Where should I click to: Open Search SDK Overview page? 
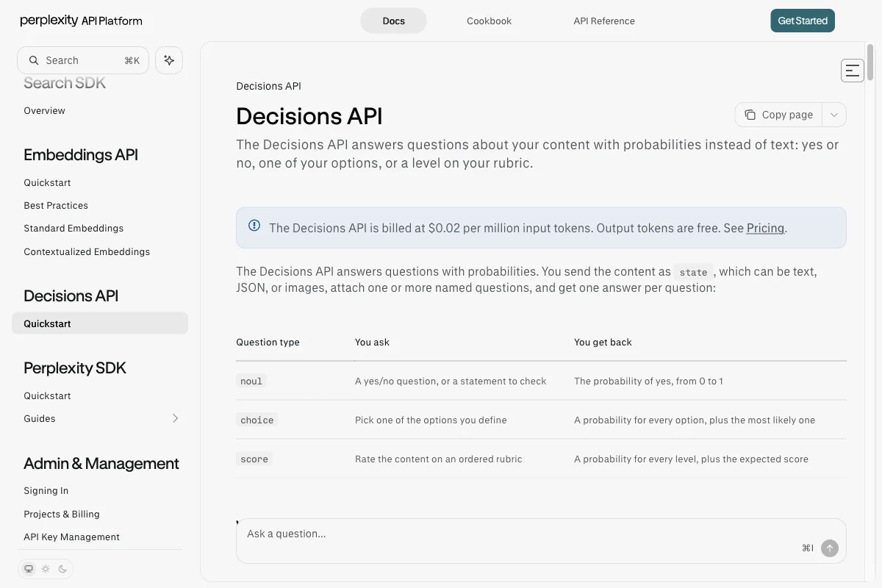44,110
